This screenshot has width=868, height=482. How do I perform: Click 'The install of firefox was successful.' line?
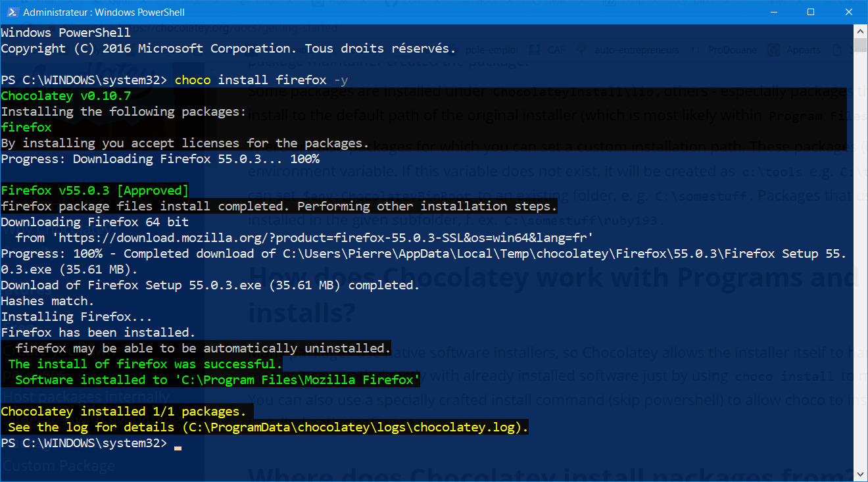click(x=145, y=364)
